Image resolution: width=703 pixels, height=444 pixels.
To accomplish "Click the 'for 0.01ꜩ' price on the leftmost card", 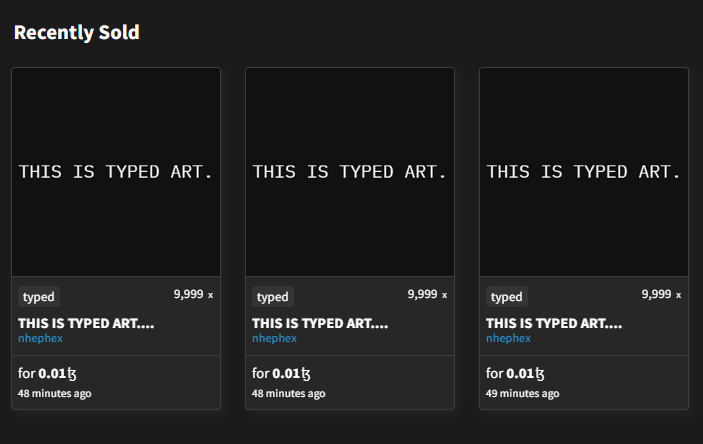I will point(47,373).
